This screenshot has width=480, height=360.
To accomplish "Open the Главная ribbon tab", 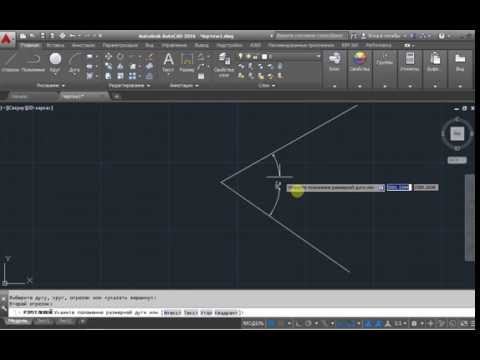I will tap(30, 45).
